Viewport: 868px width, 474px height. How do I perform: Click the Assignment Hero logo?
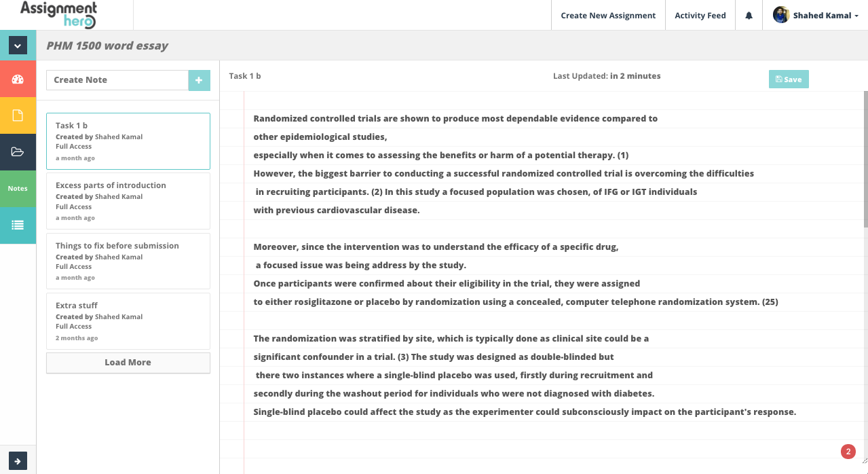pyautogui.click(x=58, y=15)
